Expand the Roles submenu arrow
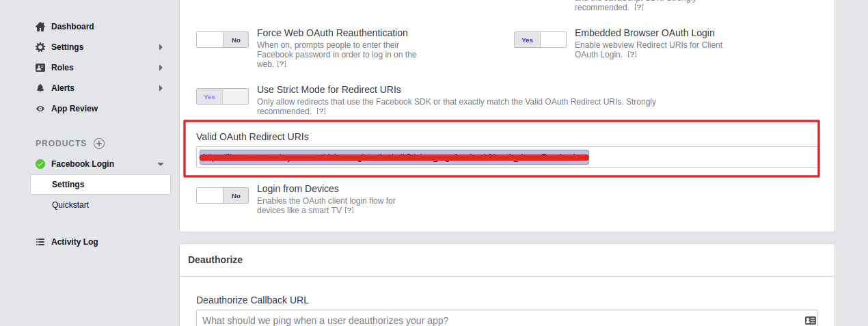 coord(161,68)
